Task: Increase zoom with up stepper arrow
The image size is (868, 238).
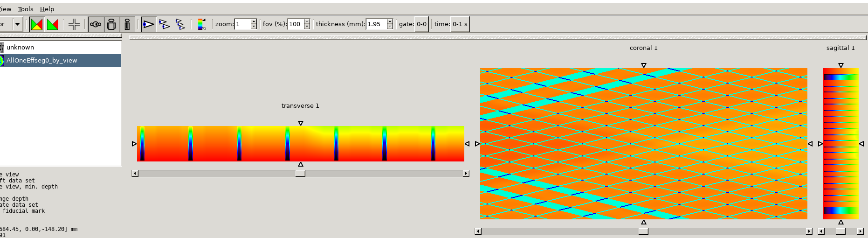Action: pyautogui.click(x=254, y=21)
